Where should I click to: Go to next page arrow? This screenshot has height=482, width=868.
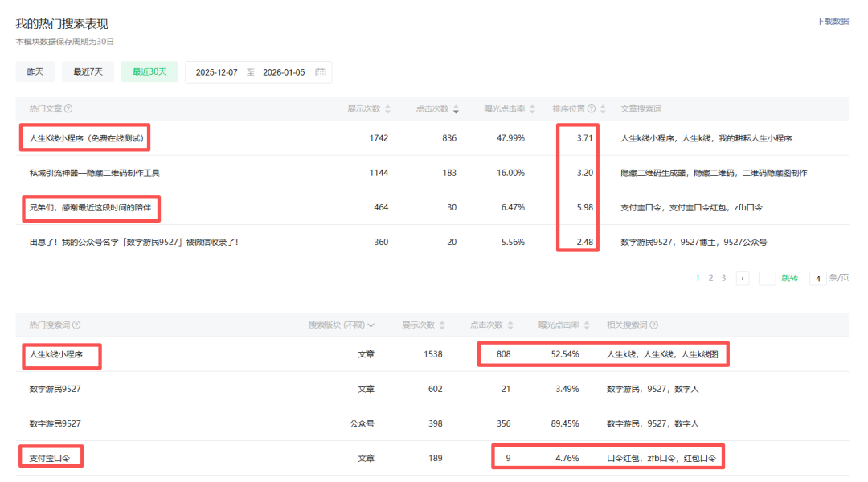743,278
